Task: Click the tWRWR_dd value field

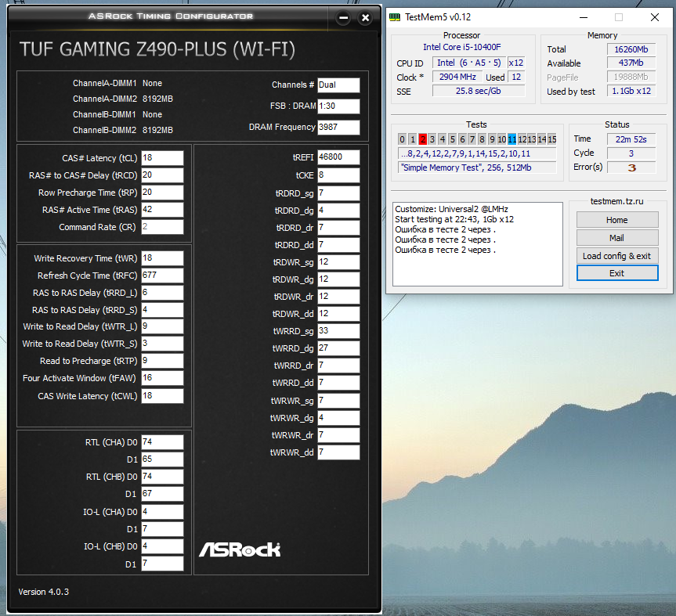Action: click(x=338, y=452)
